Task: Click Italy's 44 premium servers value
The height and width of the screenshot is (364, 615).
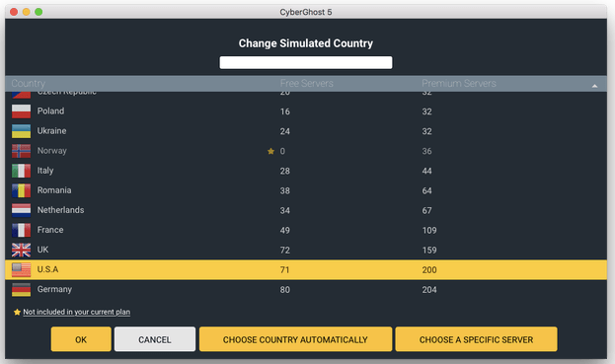Action: tap(426, 172)
